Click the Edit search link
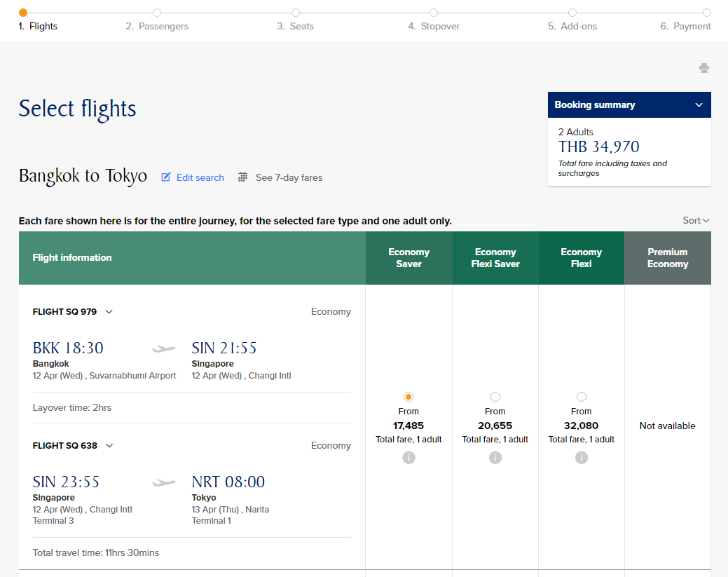Screen dimensions: 728x577 (x=200, y=177)
